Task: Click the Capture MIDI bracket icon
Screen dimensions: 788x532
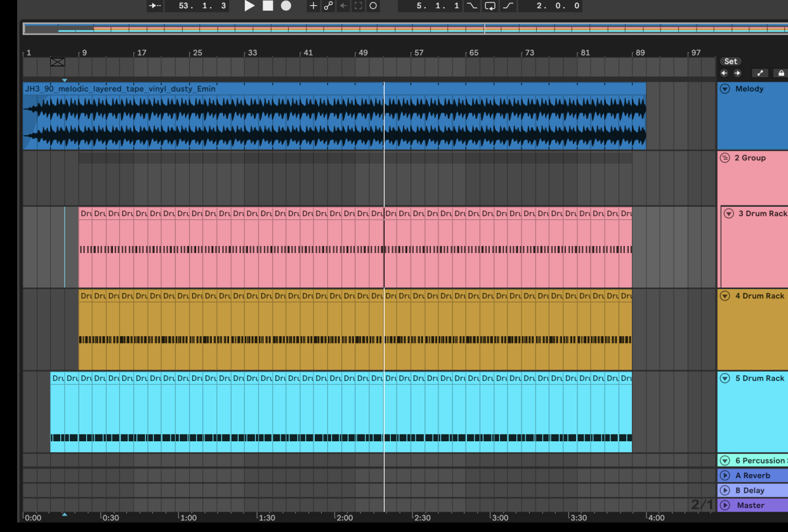Action: [357, 6]
